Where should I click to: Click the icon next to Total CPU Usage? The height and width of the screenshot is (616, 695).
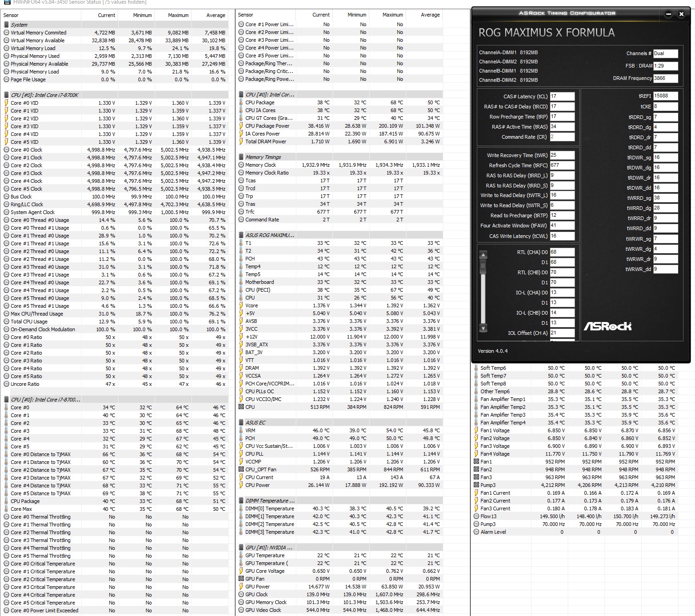[x=6, y=322]
